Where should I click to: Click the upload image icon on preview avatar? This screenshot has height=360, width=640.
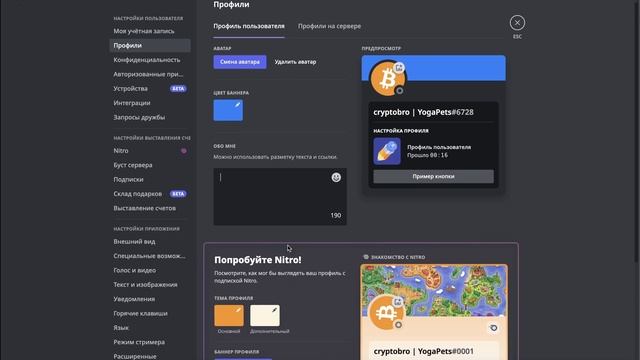click(399, 68)
